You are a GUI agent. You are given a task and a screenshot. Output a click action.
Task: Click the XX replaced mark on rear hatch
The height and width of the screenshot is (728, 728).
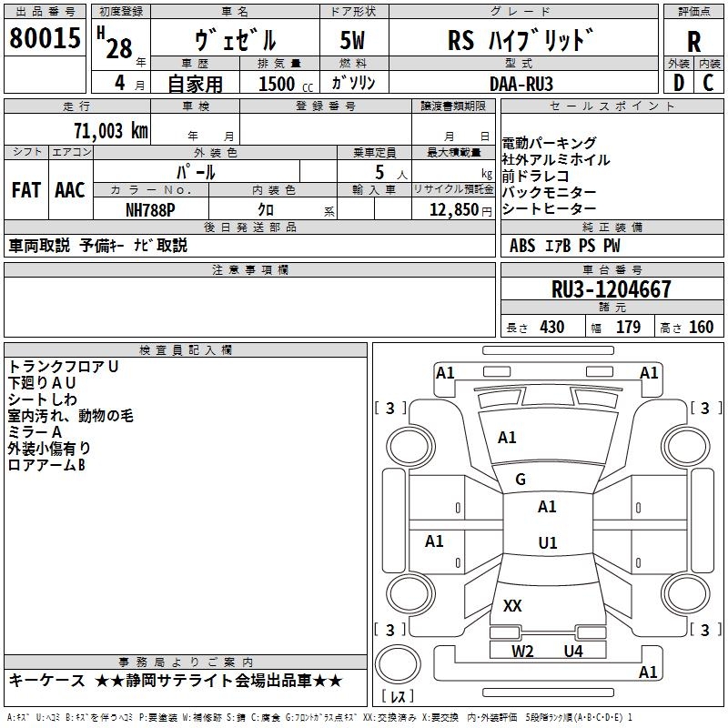point(512,605)
